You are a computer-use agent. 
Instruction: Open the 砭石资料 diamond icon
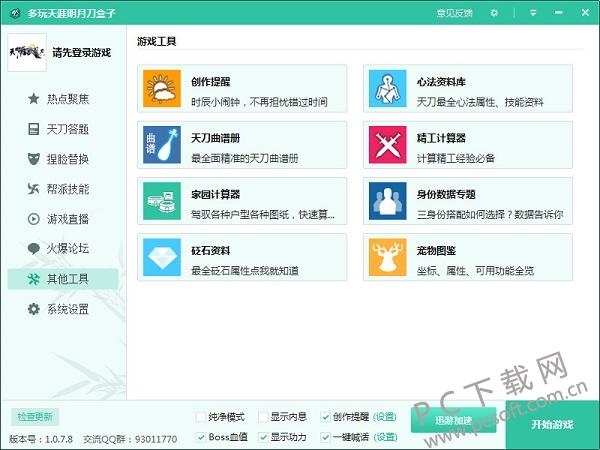162,257
